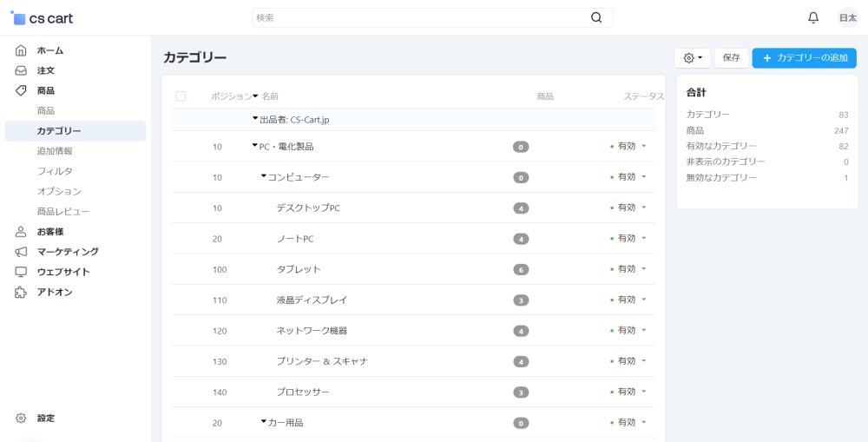
Task: Click the 注文 inbox icon
Action: 21,70
